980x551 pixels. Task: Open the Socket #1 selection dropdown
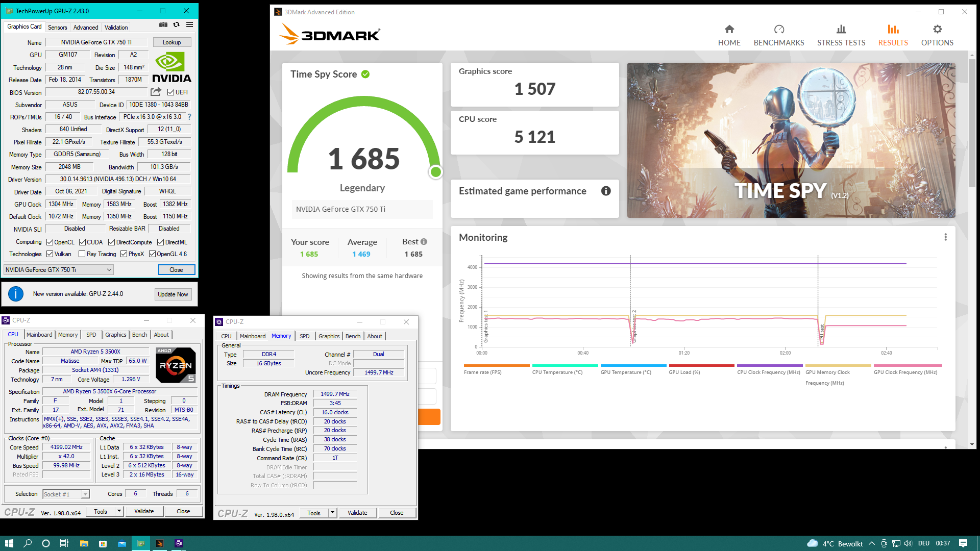(x=66, y=494)
